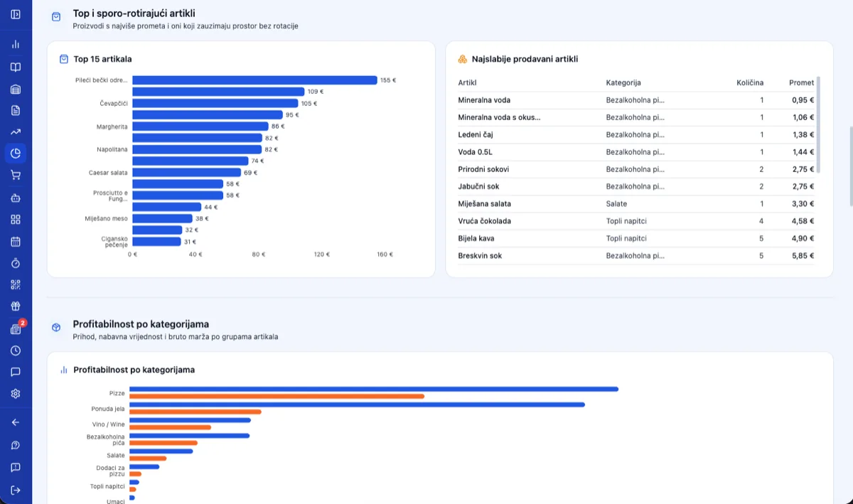Select the Vruća čokolada table row

(636, 221)
